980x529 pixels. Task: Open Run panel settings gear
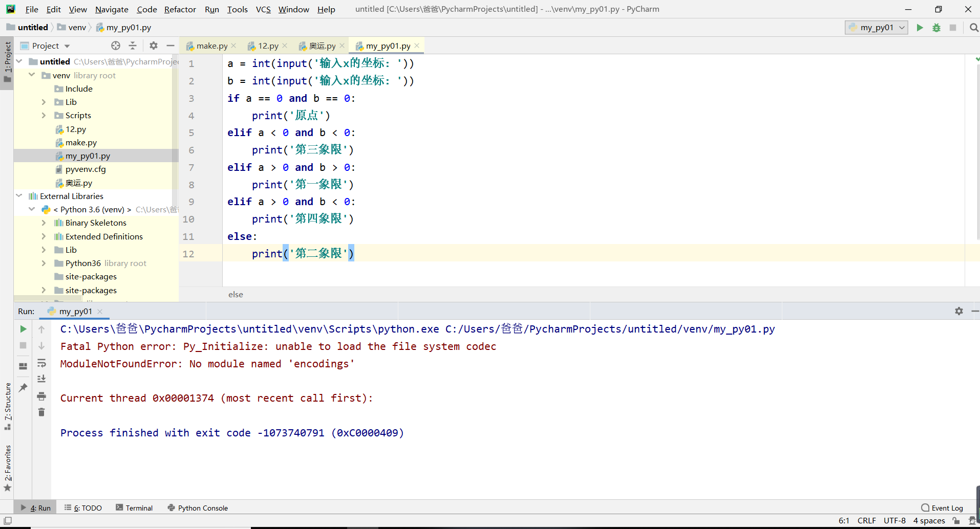tap(959, 311)
